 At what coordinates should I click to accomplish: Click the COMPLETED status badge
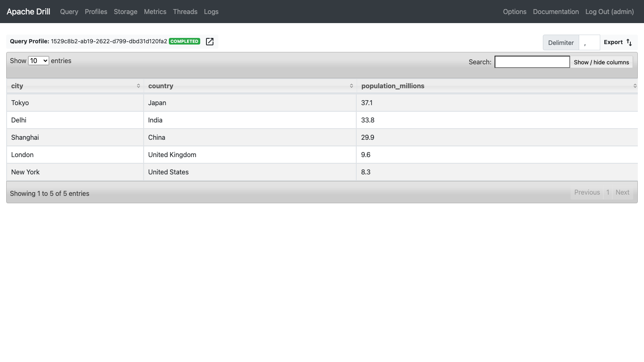coord(185,41)
